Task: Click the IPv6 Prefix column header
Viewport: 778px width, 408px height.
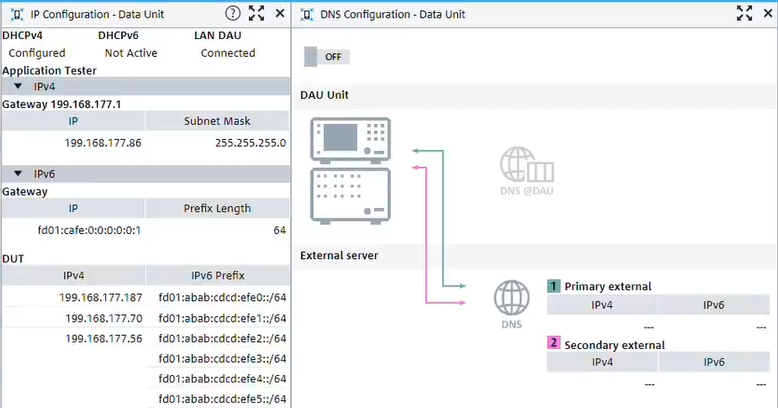Action: click(217, 275)
